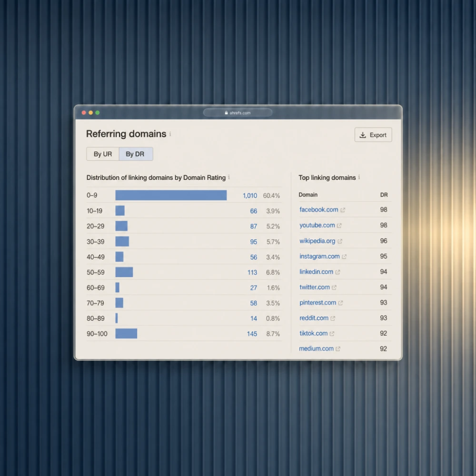This screenshot has height=476, width=476.
Task: Click the twitter.com domain link
Action: tap(315, 287)
